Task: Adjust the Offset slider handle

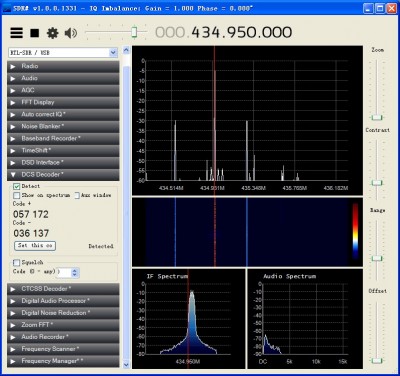Action: click(x=377, y=361)
